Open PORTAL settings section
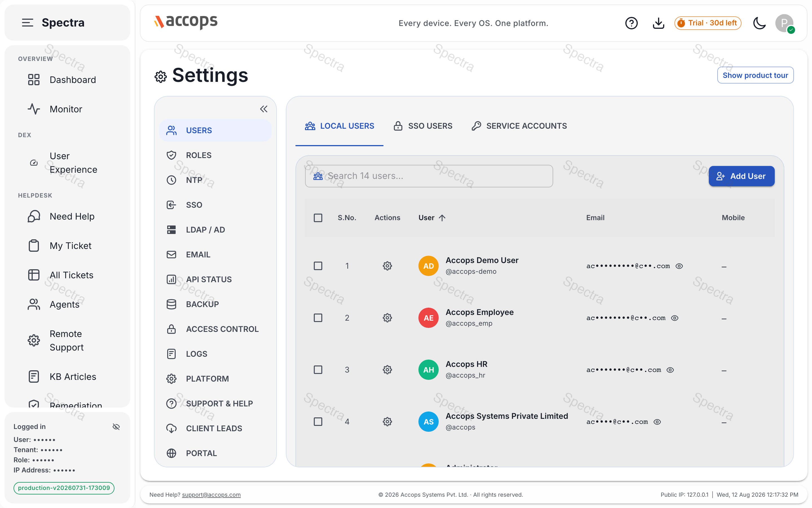The height and width of the screenshot is (508, 812). pos(215,453)
